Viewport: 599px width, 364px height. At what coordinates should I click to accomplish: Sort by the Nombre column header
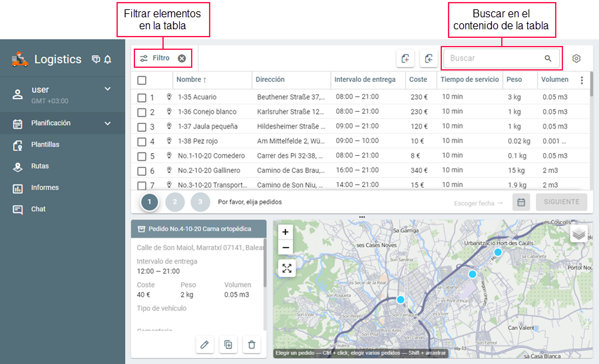coord(191,79)
